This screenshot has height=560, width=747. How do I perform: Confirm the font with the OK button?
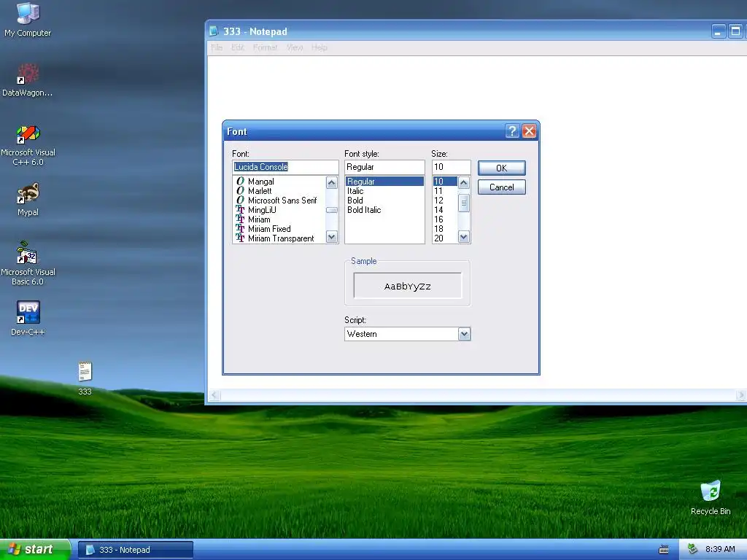pyautogui.click(x=502, y=168)
